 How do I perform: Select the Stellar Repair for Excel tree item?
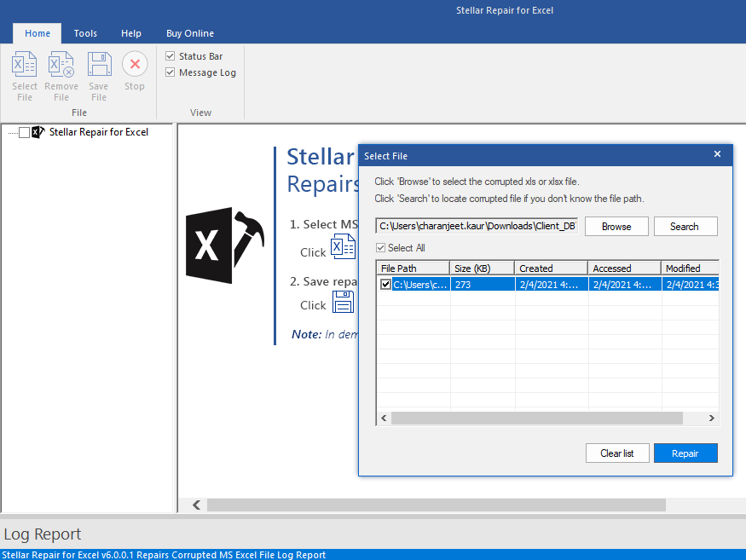(99, 132)
